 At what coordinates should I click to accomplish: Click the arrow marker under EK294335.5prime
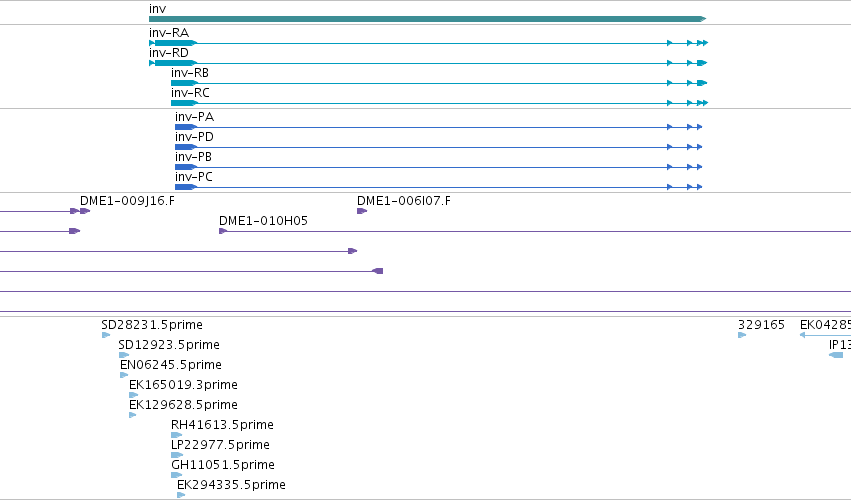click(x=181, y=495)
